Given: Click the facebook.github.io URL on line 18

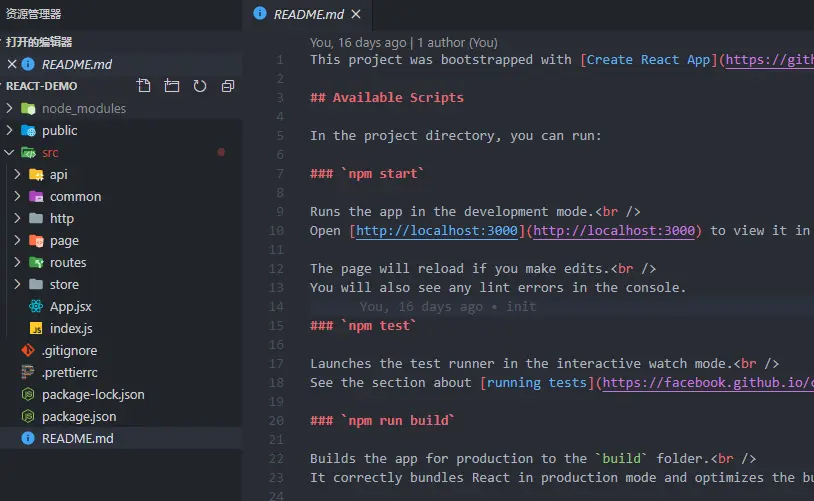Looking at the screenshot, I should [x=708, y=383].
